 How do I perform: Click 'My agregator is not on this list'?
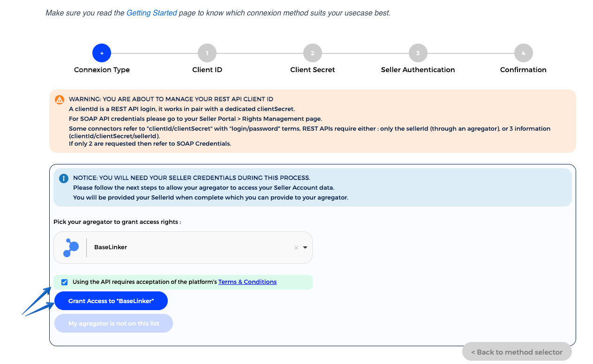tap(113, 323)
